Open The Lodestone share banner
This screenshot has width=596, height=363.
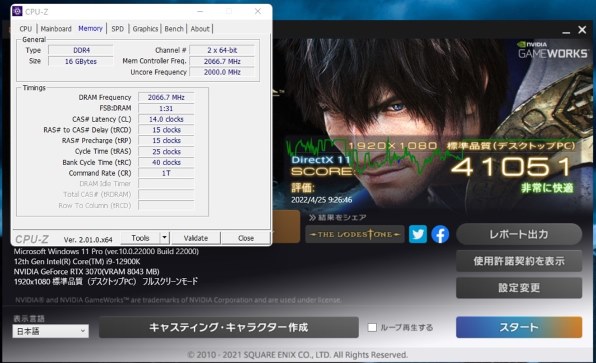click(x=355, y=234)
